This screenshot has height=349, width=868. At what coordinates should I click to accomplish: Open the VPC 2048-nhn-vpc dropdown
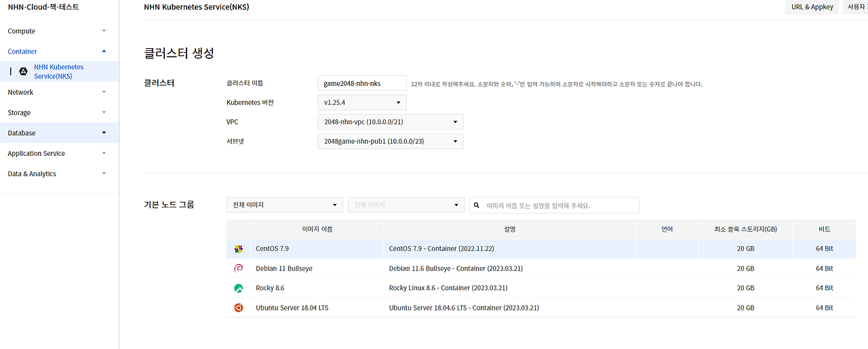click(x=391, y=122)
